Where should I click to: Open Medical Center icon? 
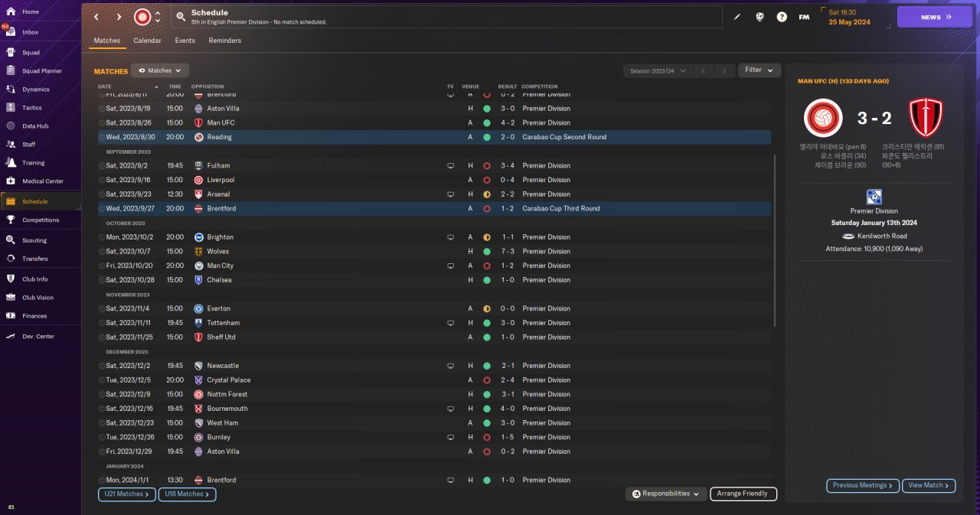[11, 181]
